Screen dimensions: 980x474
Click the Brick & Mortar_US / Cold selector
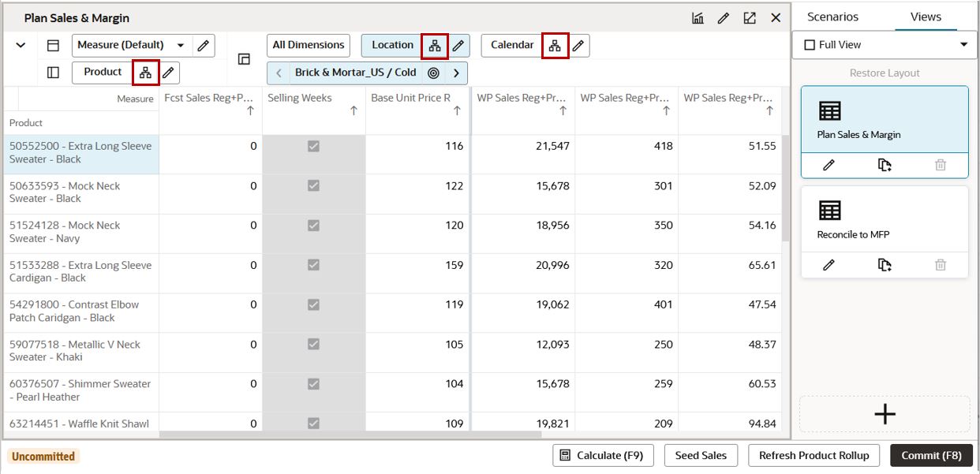point(356,73)
